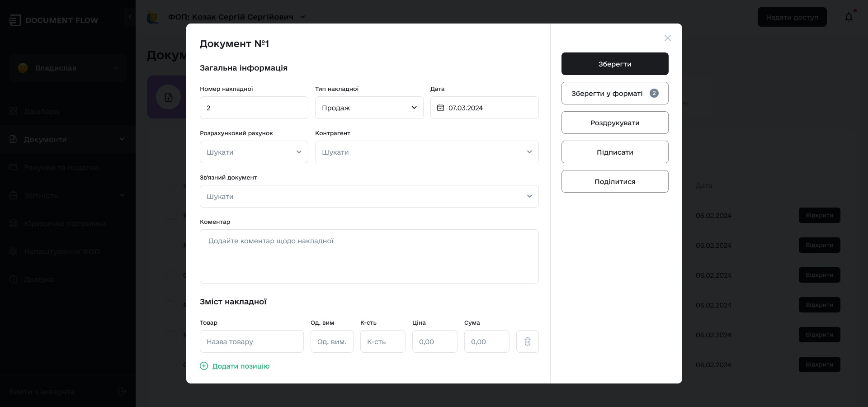Click the Документи page icon in the sidebar
Image resolution: width=868 pixels, height=407 pixels.
13,139
